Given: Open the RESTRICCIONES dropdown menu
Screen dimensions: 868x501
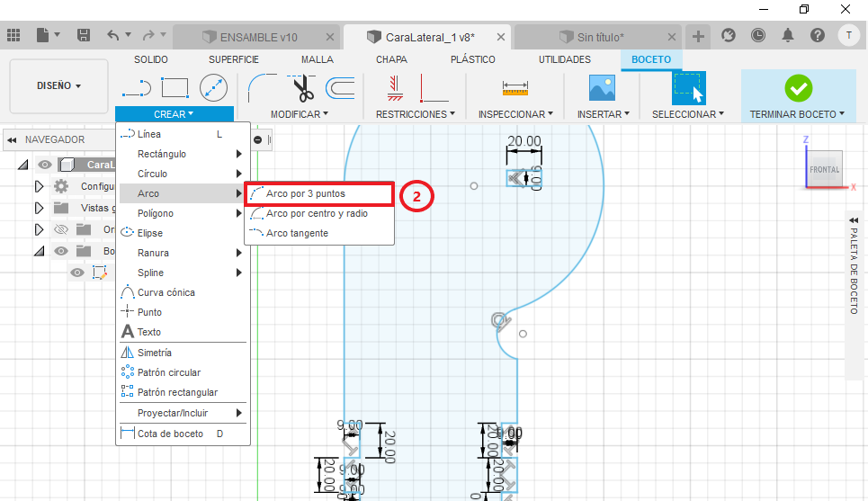Looking at the screenshot, I should coord(416,114).
